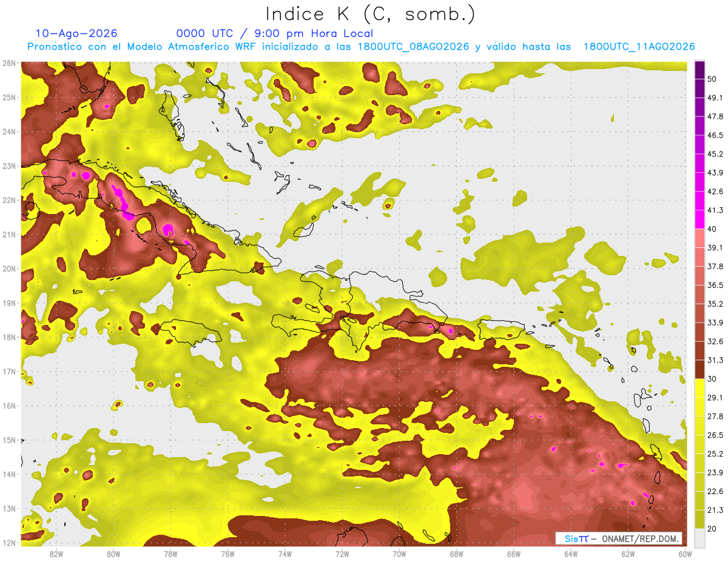Click the "24N" latitude axis label
Screen dimensions: 728x562
tap(9, 132)
